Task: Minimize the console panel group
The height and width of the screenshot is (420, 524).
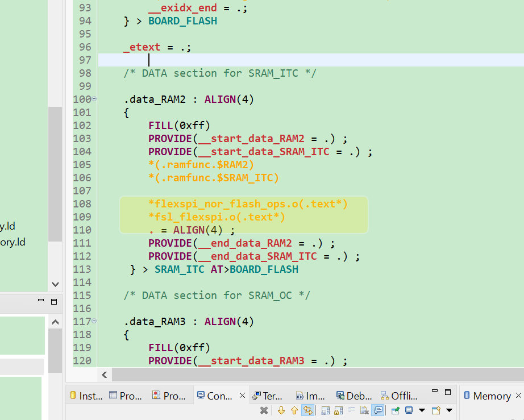Action: point(435,390)
